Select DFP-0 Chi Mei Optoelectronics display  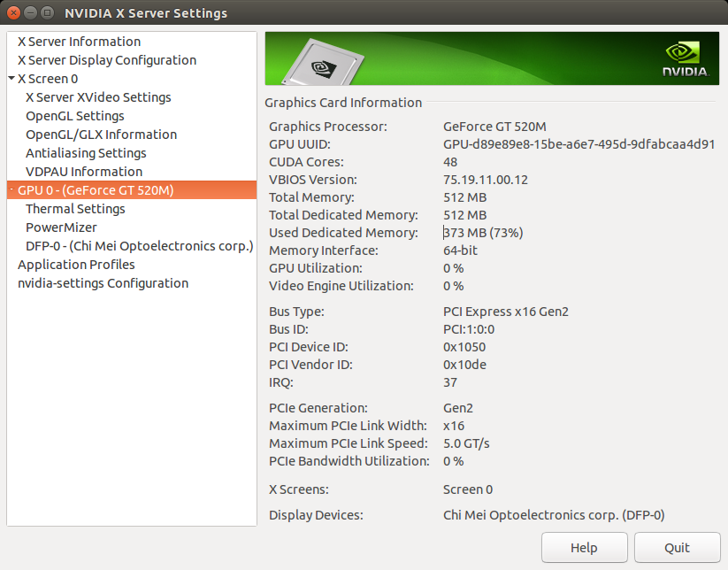pyautogui.click(x=139, y=246)
